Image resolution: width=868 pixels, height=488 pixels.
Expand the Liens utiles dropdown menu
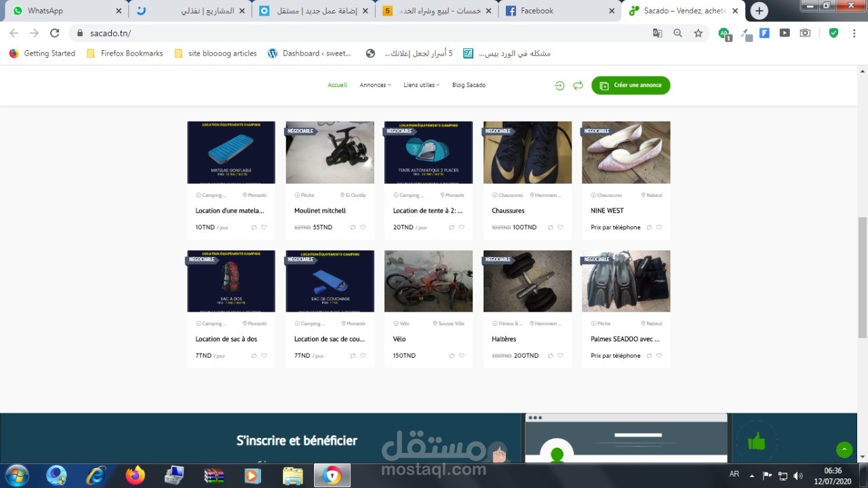click(x=422, y=85)
